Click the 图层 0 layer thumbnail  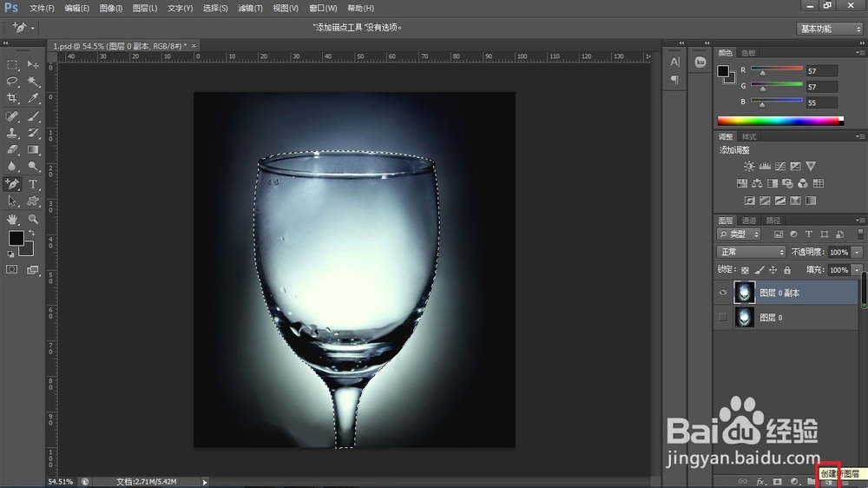tap(745, 318)
